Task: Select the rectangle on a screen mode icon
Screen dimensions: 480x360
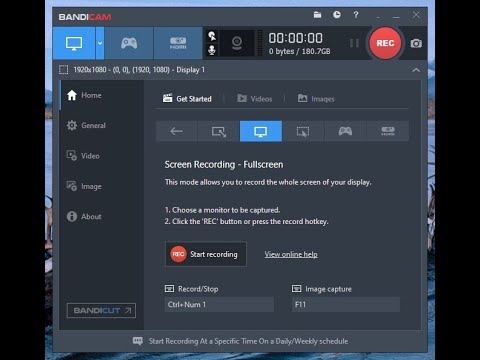Action: click(219, 131)
